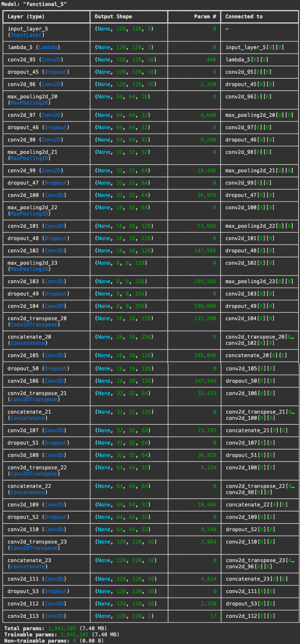The height and width of the screenshot is (644, 300).
Task: Click param count 73,792 for conv2d_107
Action: (x=207, y=430)
